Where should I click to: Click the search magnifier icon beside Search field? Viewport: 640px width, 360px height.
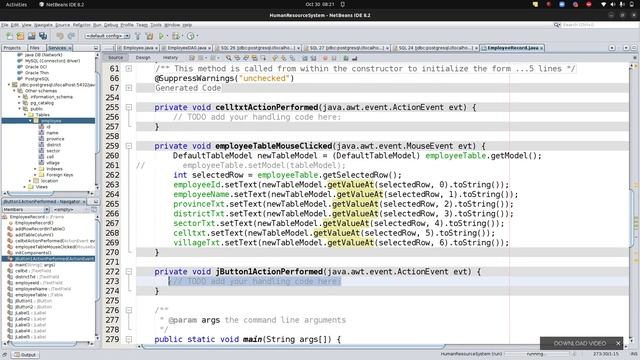coord(557,25)
